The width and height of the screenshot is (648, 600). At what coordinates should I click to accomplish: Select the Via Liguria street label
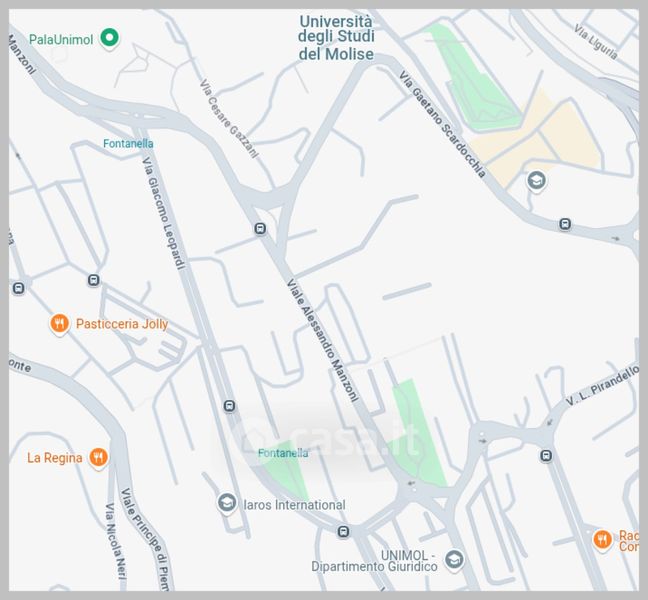coord(596,42)
